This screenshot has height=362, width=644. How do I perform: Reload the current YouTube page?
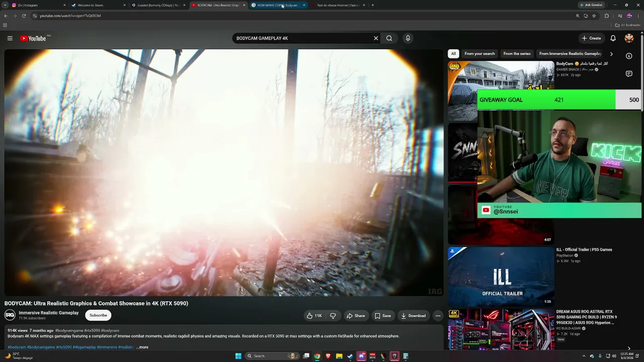(x=24, y=16)
